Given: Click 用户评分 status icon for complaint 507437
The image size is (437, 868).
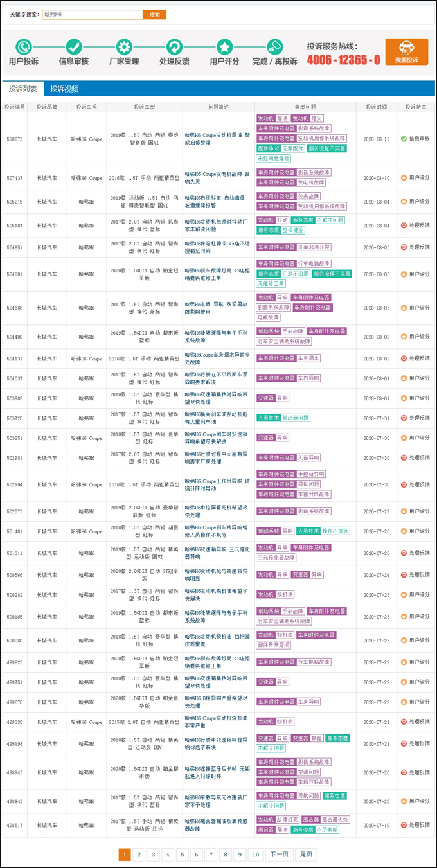Looking at the screenshot, I should tap(404, 178).
